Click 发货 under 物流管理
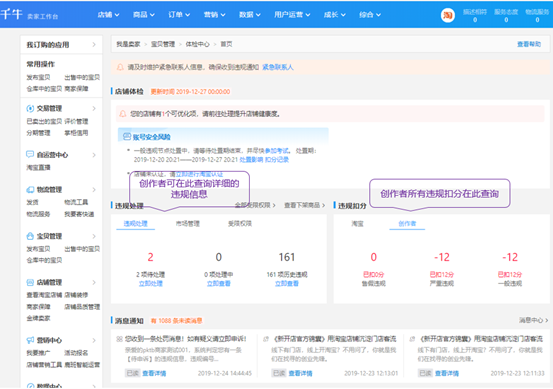Screen dimensions: 553x389 tap(32, 202)
